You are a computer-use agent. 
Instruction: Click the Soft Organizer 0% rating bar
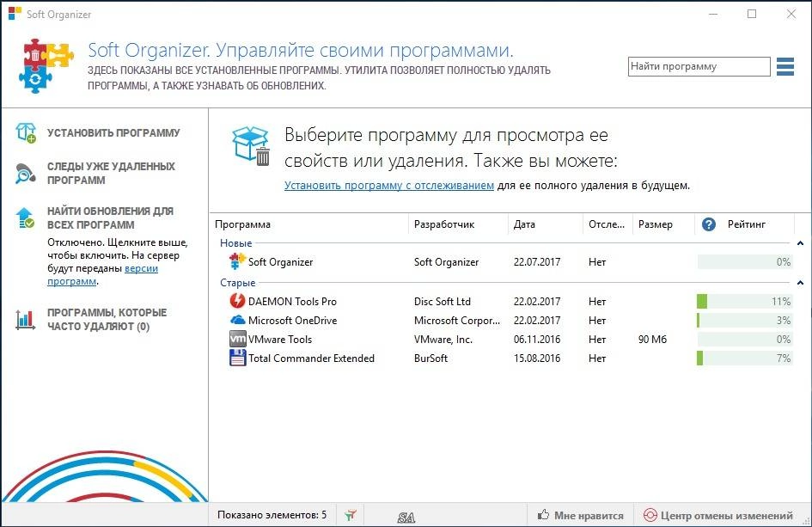click(745, 261)
